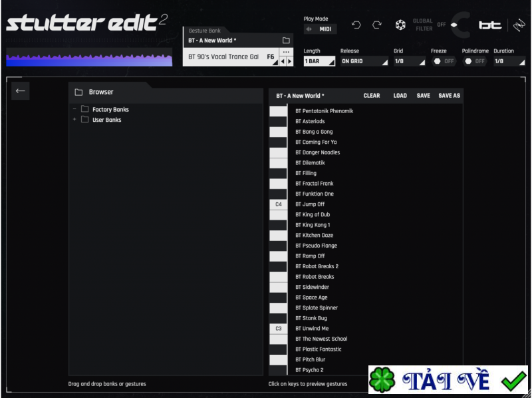Click the undo arrow icon
Screen dimensions: 532x398
[x=356, y=25]
